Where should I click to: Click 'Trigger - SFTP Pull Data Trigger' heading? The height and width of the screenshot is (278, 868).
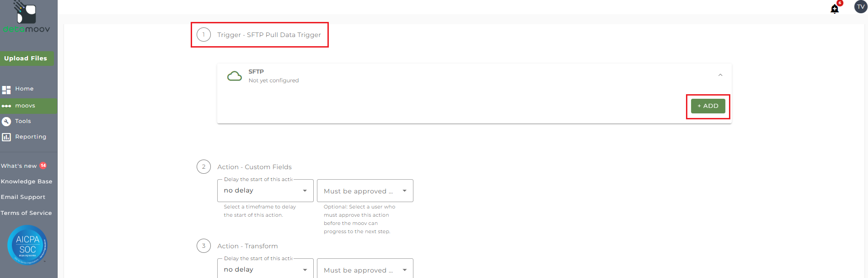269,35
